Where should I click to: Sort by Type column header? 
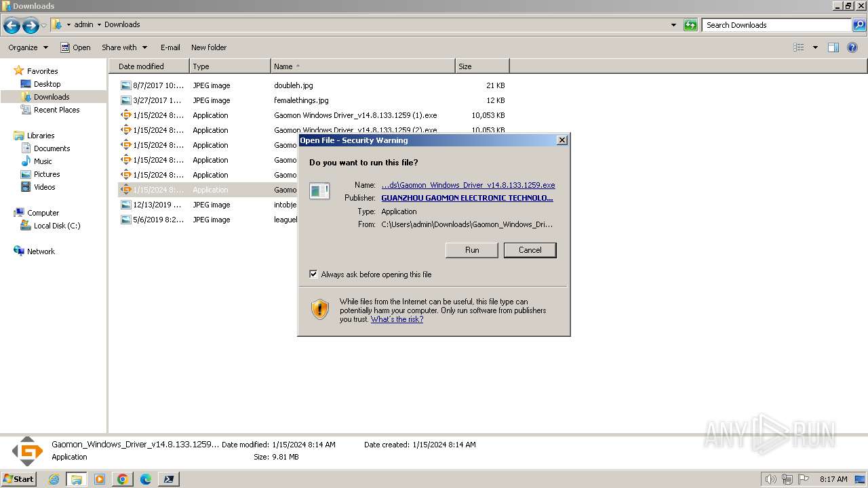(230, 66)
